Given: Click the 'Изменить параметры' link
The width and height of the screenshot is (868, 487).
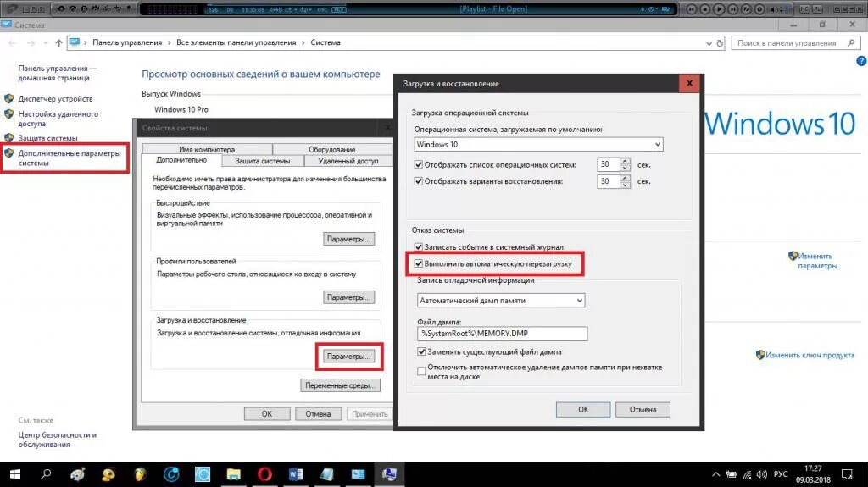Looking at the screenshot, I should click(817, 261).
